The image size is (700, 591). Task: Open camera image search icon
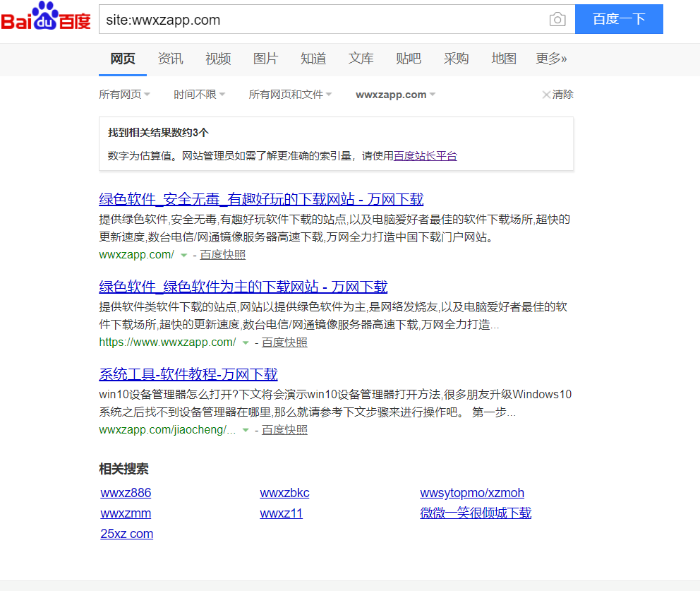coord(557,19)
